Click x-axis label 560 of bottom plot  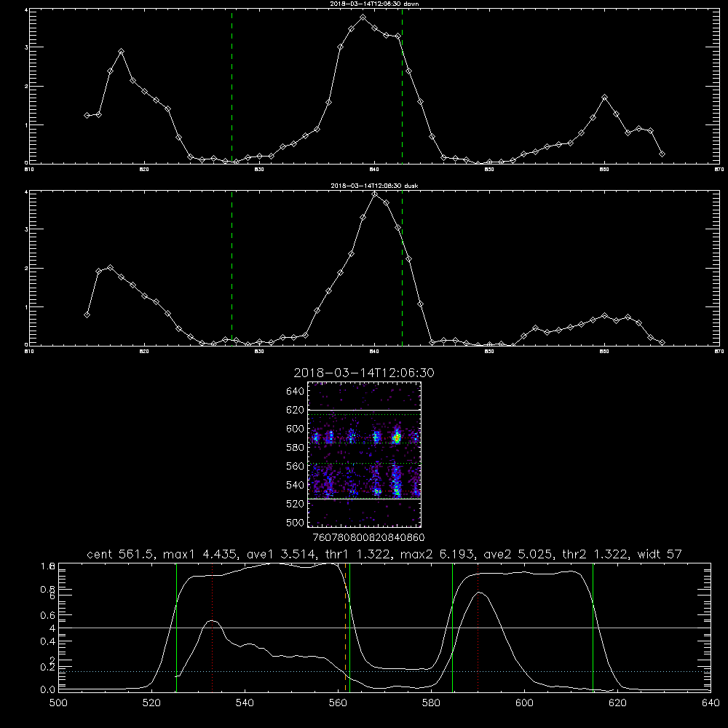pos(338,703)
